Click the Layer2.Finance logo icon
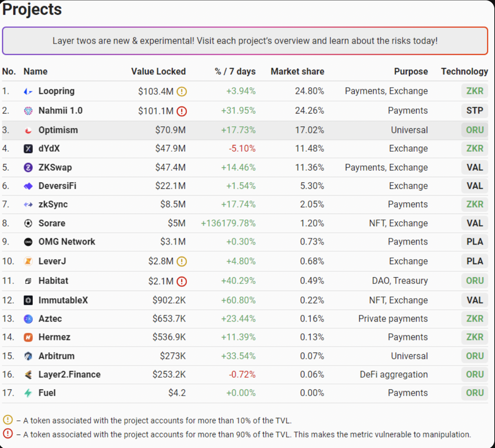 point(28,375)
